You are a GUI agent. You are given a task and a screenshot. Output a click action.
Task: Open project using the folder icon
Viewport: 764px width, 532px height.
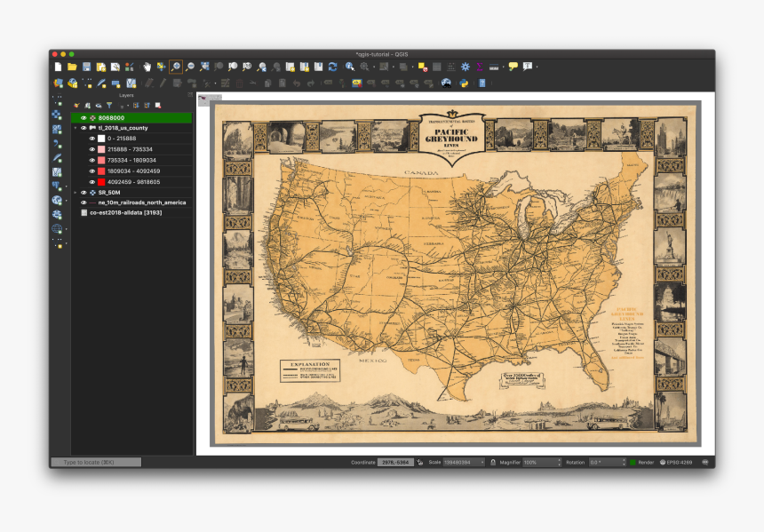72,67
